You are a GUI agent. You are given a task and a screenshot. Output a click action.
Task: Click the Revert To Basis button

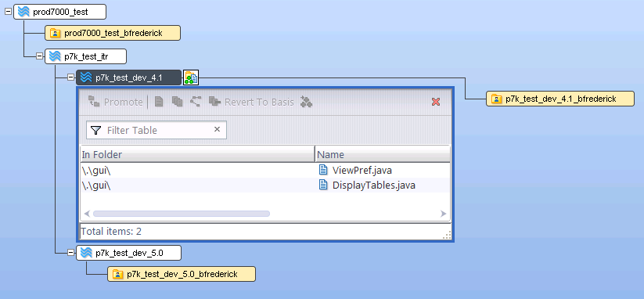tap(251, 102)
